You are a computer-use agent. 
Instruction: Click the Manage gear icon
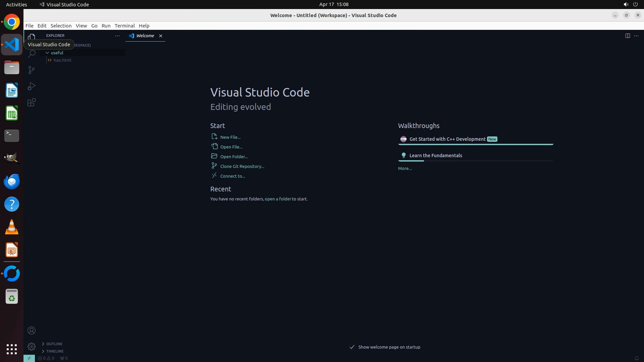coord(32,346)
